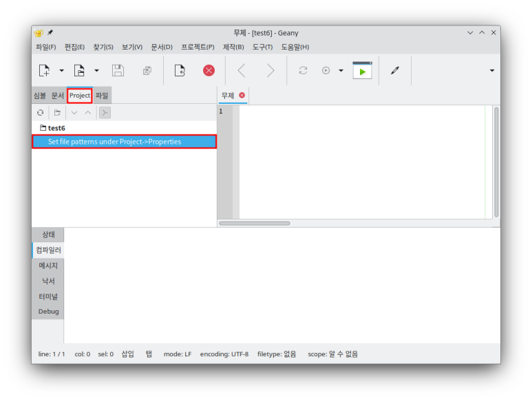Open the 프로젝트(P) menu

tap(198, 47)
